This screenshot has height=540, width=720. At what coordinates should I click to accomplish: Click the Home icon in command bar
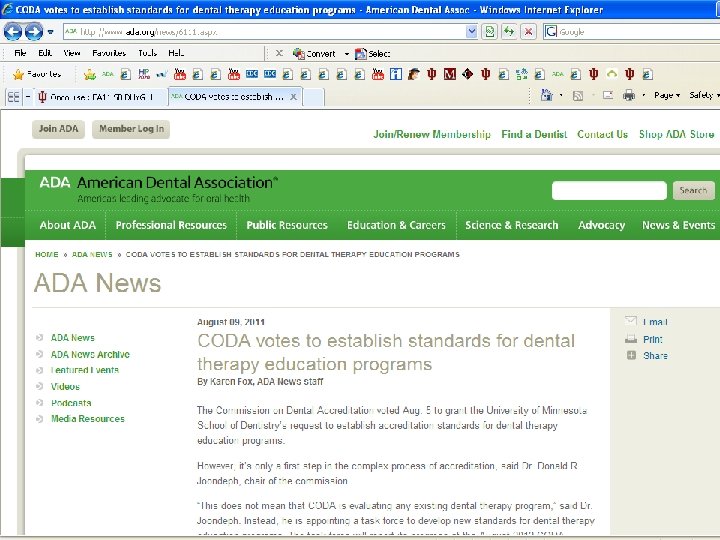[546, 96]
